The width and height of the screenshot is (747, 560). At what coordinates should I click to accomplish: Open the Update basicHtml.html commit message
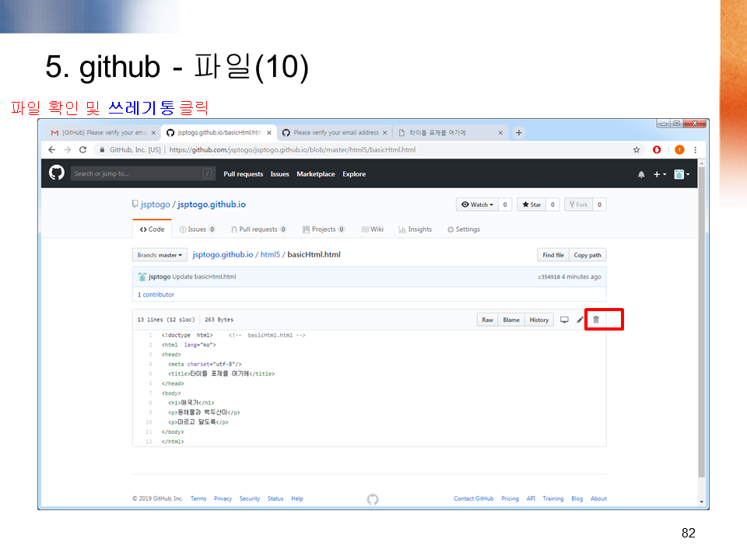[x=204, y=277]
